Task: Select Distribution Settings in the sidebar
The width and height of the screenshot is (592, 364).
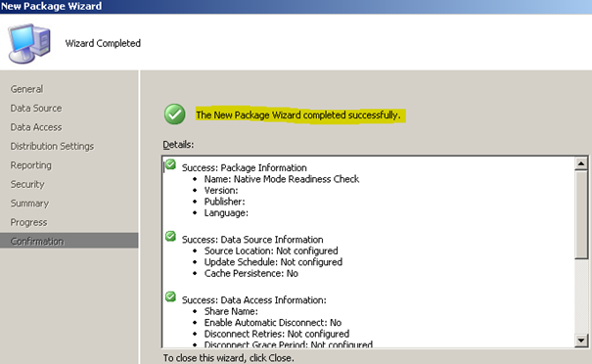Action: 52,146
